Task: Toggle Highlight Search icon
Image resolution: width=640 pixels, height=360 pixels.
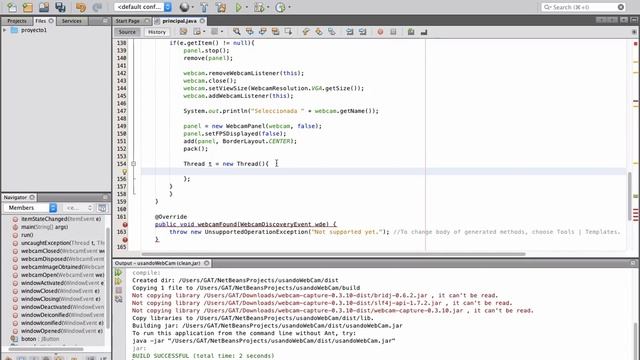Action: click(x=276, y=32)
